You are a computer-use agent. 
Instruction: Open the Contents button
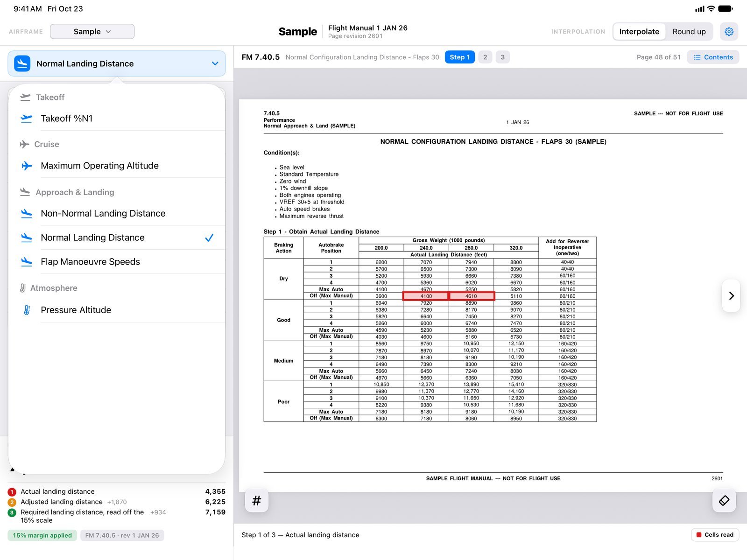(x=713, y=57)
